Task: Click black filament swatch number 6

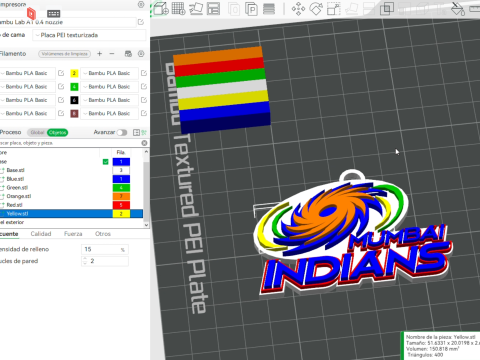Action: (74, 100)
